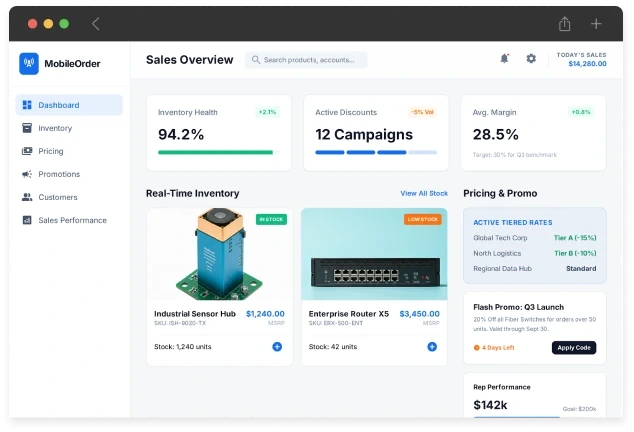Click the Active Discounts segmented progress bar
Screen dimensions: 634x432
click(x=376, y=152)
